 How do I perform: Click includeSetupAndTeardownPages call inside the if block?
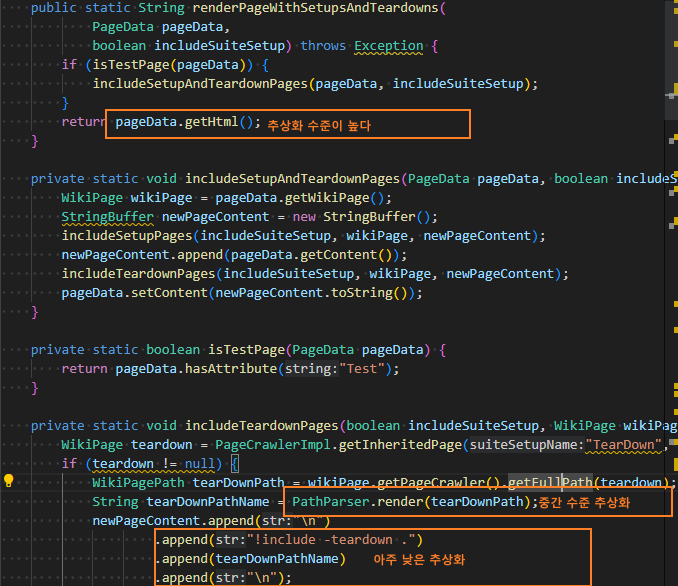coord(200,83)
